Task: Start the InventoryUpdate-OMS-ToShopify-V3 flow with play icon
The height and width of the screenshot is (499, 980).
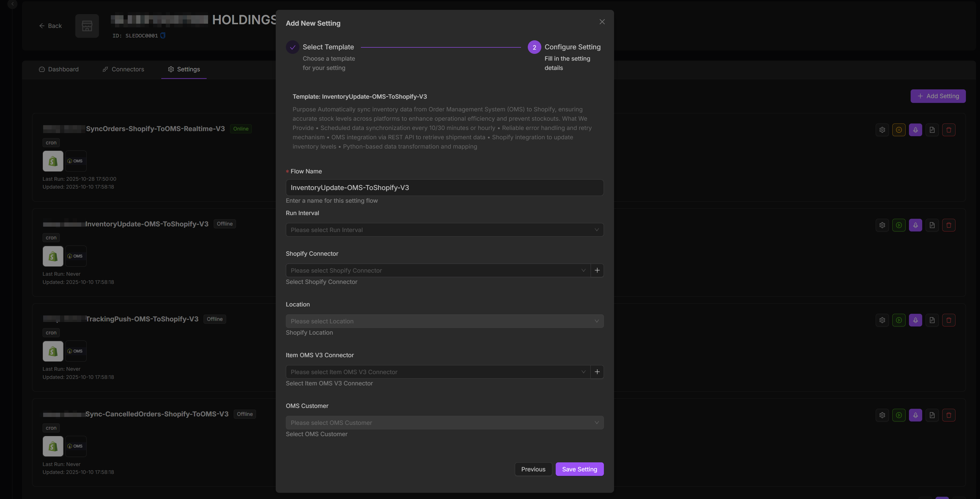Action: click(x=899, y=225)
